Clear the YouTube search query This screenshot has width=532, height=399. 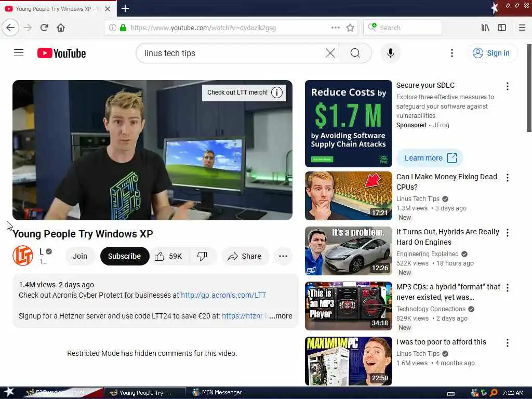pyautogui.click(x=330, y=54)
